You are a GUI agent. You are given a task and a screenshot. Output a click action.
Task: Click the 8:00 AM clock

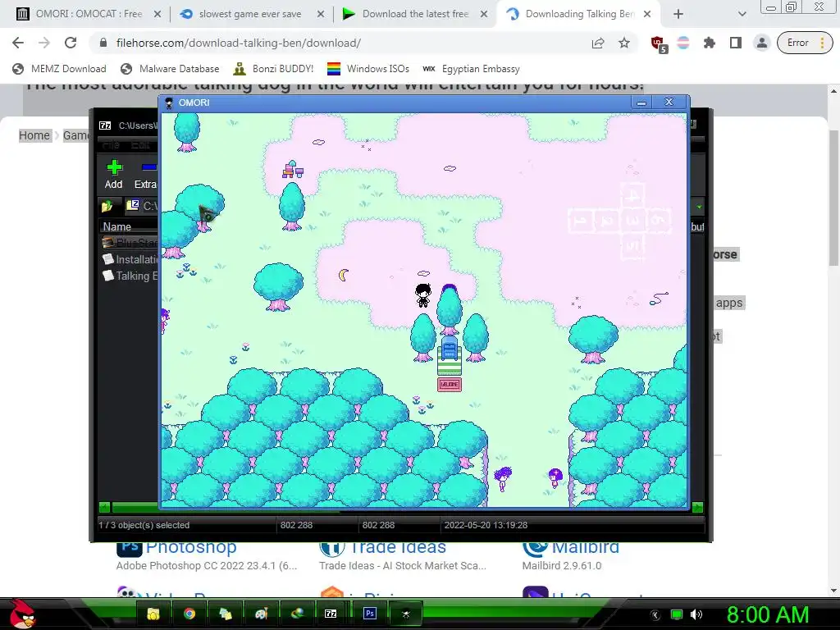tap(768, 614)
